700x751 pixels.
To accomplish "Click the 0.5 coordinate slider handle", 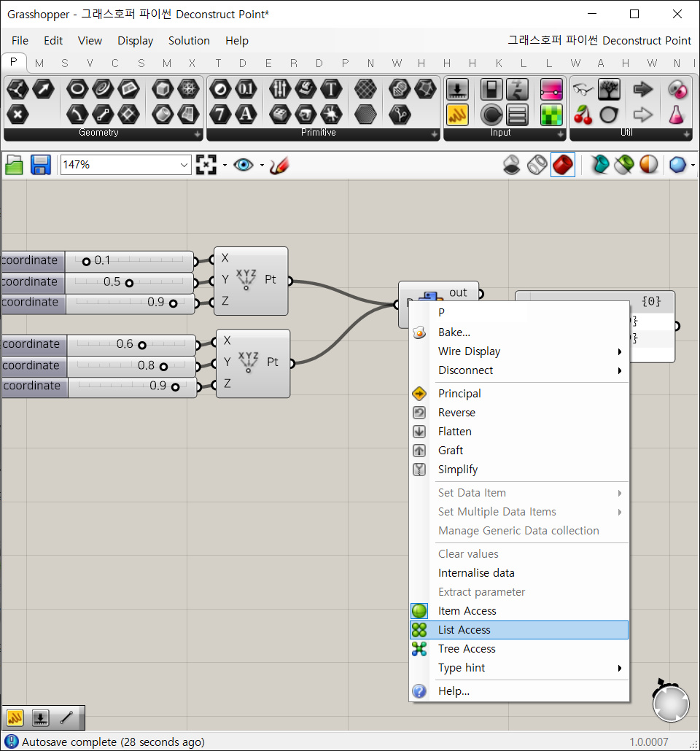I will click(x=129, y=283).
